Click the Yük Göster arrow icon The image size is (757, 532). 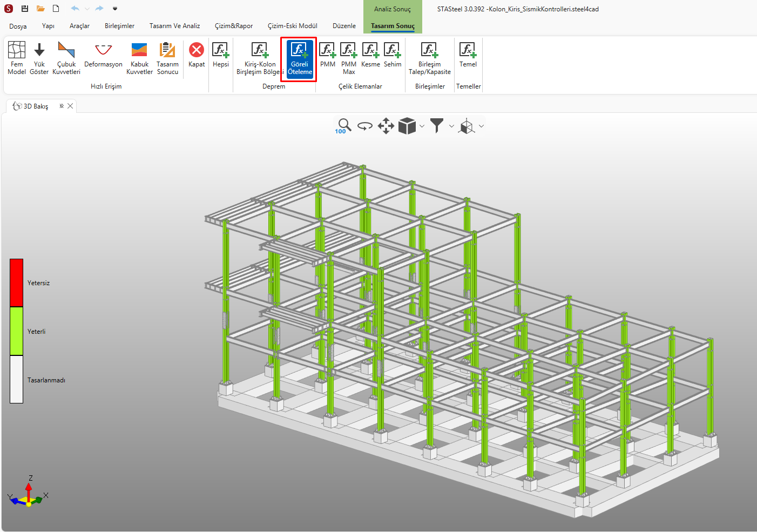tap(39, 57)
